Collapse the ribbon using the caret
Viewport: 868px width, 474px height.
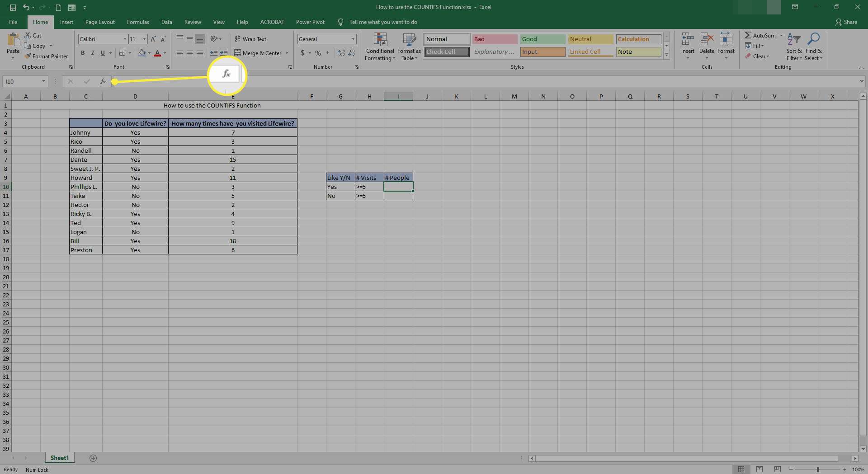coord(862,67)
